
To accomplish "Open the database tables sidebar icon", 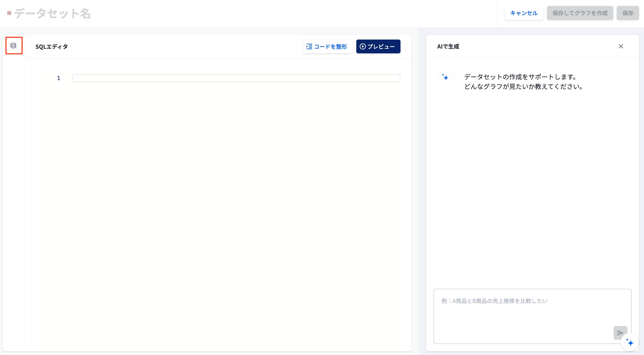I will pos(14,46).
